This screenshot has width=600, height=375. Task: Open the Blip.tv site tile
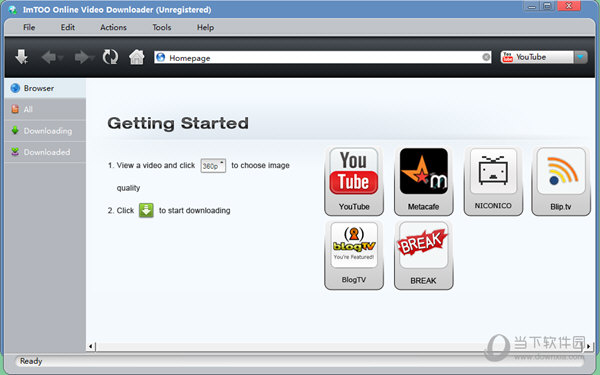point(561,181)
